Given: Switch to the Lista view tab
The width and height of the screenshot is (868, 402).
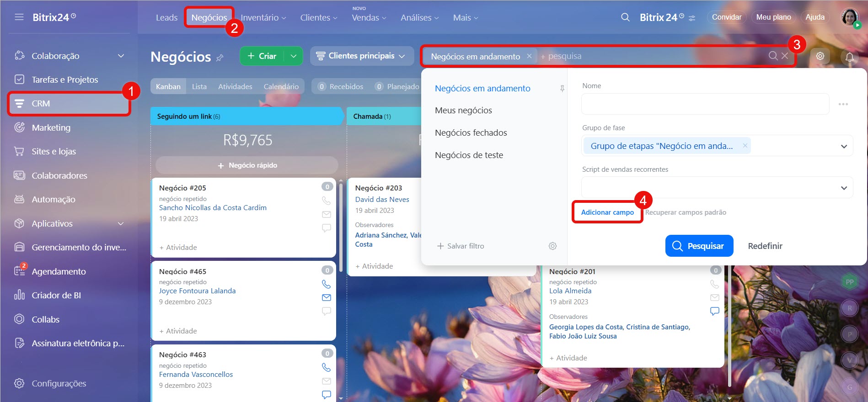Looking at the screenshot, I should point(199,86).
